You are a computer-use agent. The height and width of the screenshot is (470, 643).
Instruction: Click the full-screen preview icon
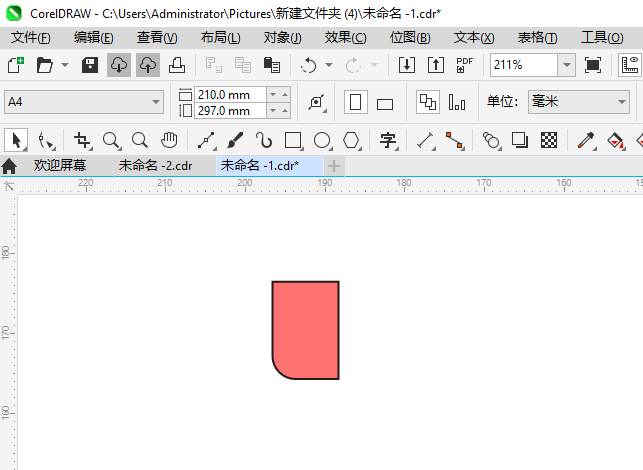[593, 65]
